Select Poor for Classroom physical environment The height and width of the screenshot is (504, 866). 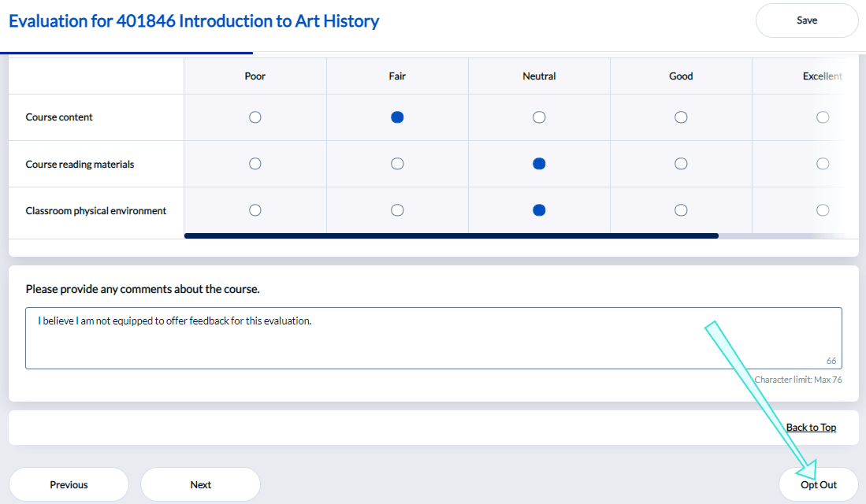click(255, 210)
